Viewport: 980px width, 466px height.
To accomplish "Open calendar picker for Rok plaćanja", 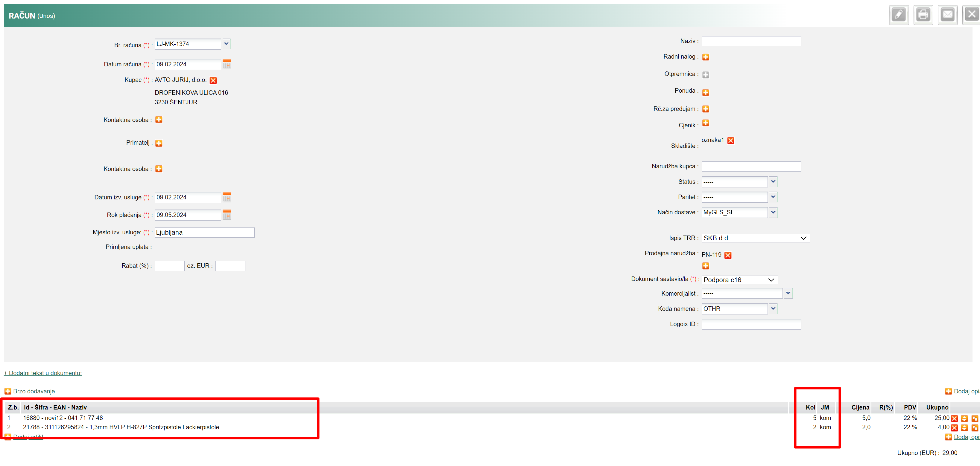I will [227, 215].
